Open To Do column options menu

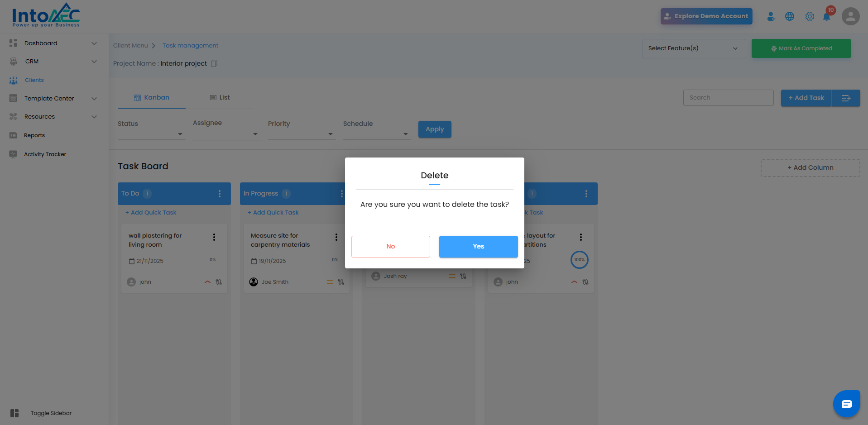(220, 194)
